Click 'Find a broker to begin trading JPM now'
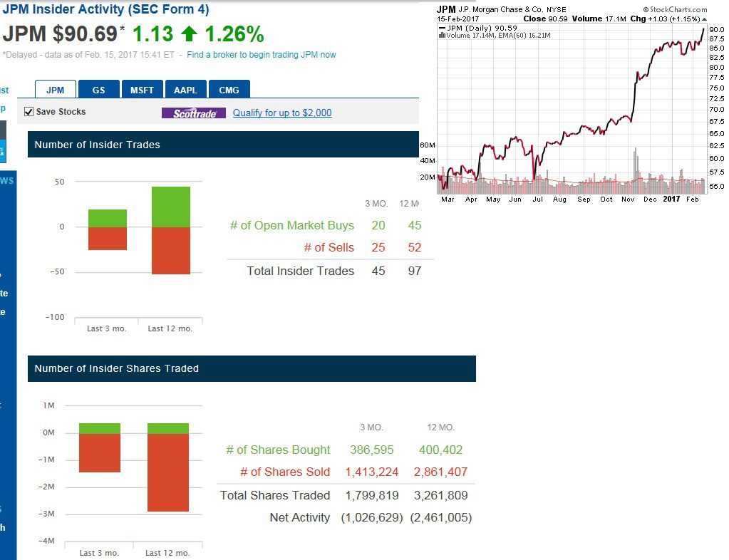Image resolution: width=729 pixels, height=560 pixels. tap(262, 55)
